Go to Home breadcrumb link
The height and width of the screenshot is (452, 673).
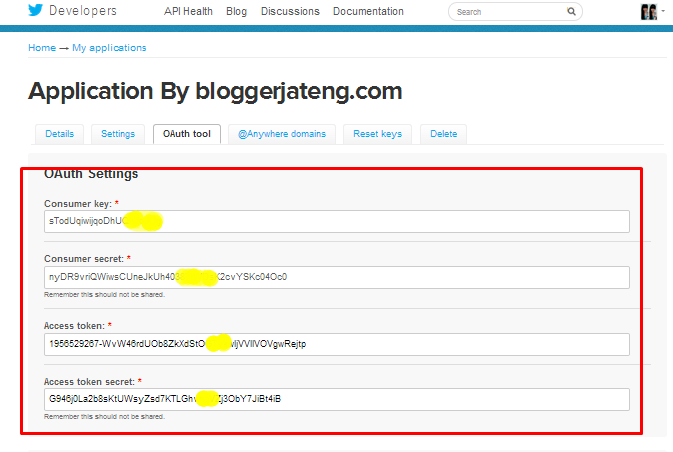(x=42, y=48)
